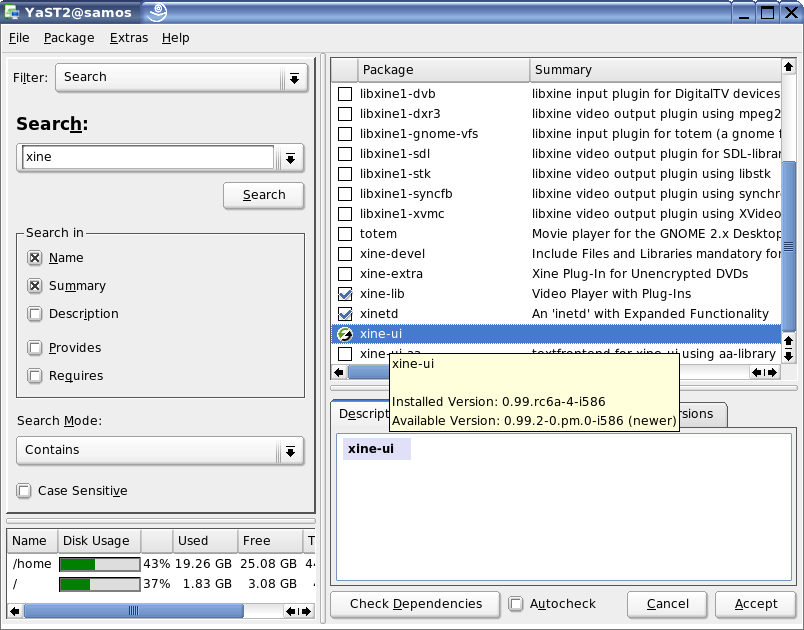Screen dimensions: 804x630
Task: Open the Package menu
Action: coord(69,38)
